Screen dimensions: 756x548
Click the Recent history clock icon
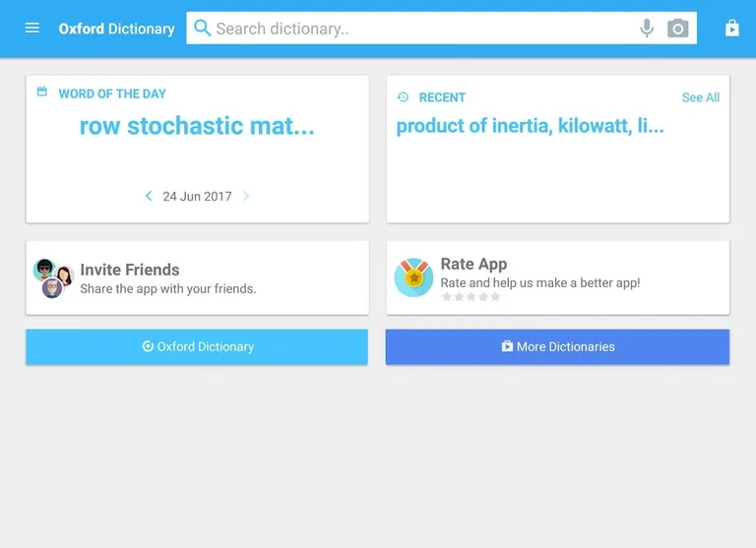pyautogui.click(x=403, y=97)
